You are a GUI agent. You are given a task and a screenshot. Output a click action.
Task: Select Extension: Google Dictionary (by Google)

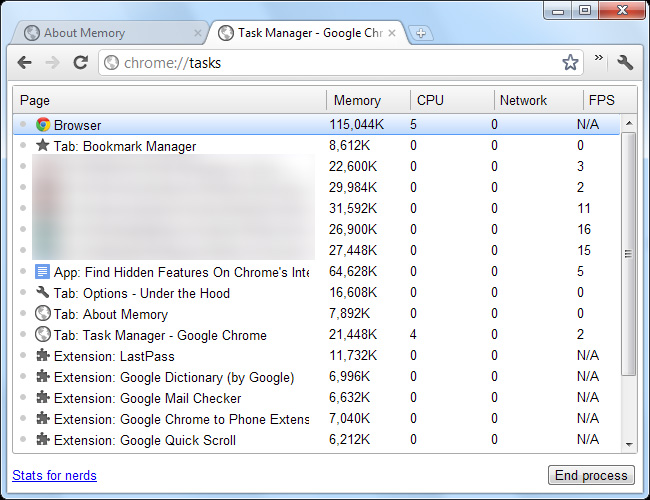click(x=317, y=377)
